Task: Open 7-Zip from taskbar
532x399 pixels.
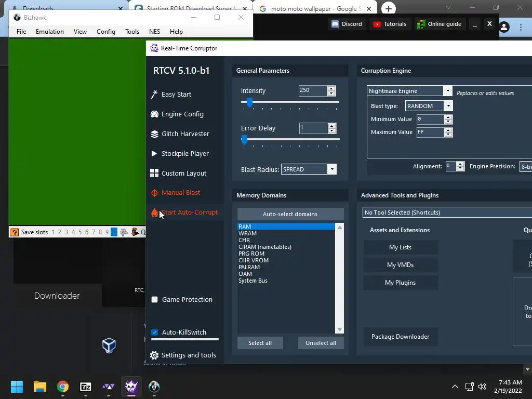Action: click(86, 387)
